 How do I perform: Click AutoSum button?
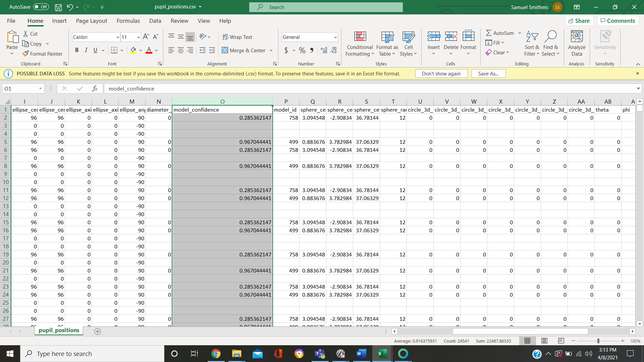point(500,33)
